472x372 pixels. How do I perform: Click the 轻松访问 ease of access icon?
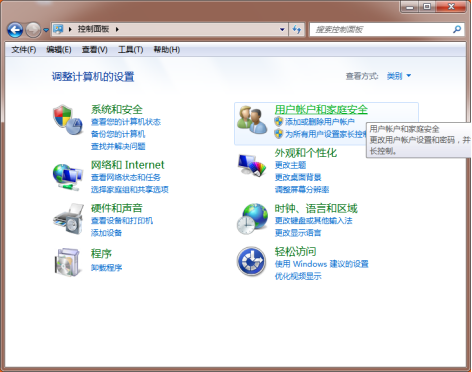coord(252,262)
